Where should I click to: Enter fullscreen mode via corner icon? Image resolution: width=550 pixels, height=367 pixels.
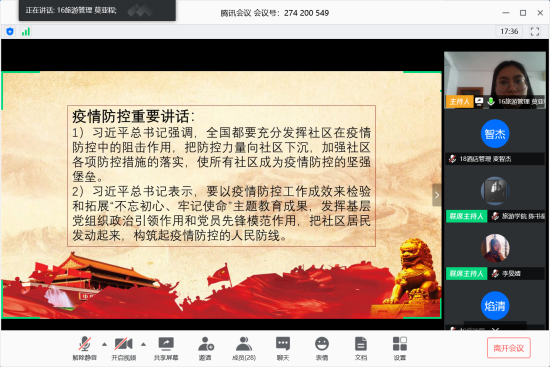point(535,32)
